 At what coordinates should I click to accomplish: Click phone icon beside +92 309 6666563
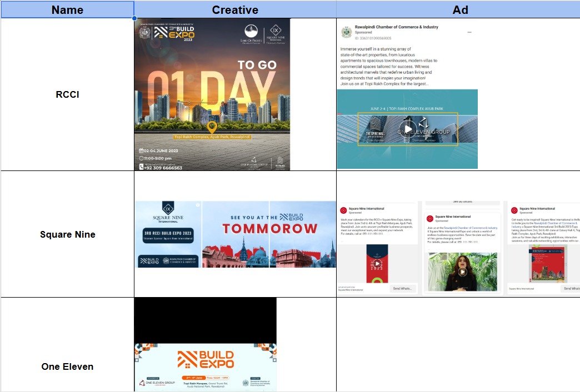tap(142, 167)
